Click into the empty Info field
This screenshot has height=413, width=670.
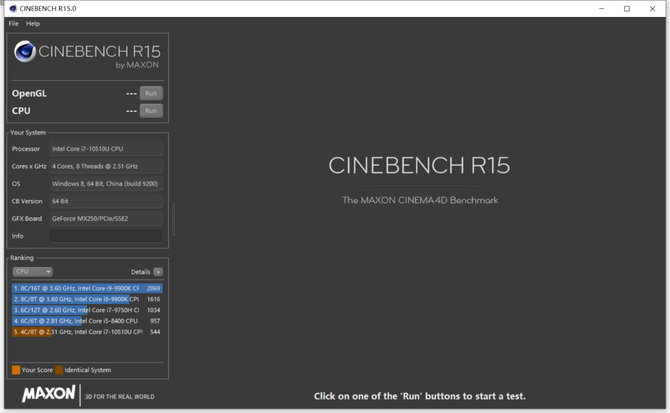point(106,236)
